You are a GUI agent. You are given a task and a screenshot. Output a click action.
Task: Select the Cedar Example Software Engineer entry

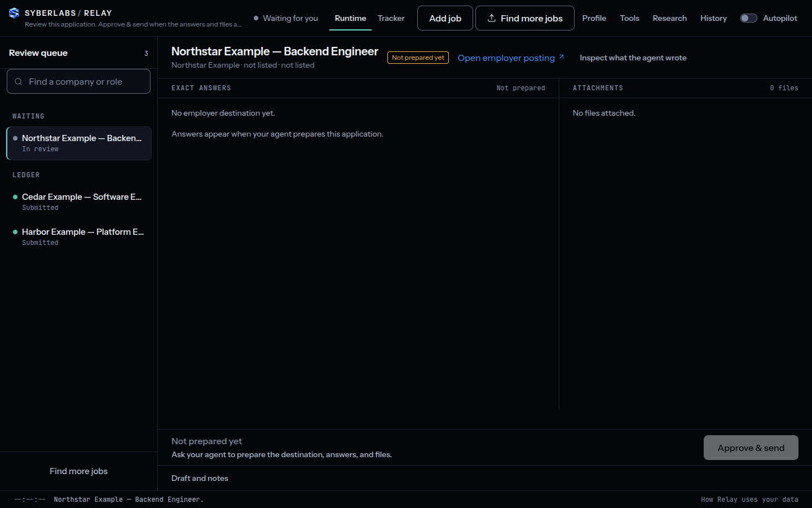click(79, 202)
